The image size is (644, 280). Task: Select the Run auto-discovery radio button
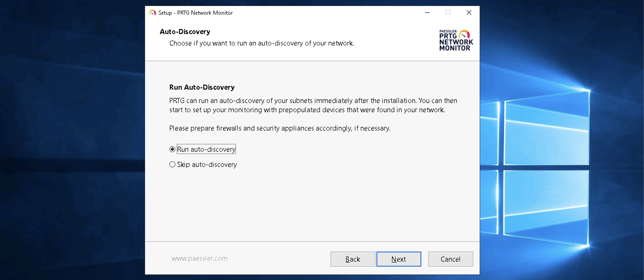coord(172,149)
